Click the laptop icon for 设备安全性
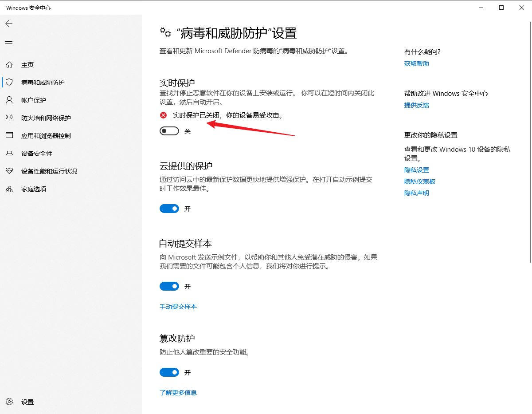The image size is (532, 414). [x=9, y=154]
